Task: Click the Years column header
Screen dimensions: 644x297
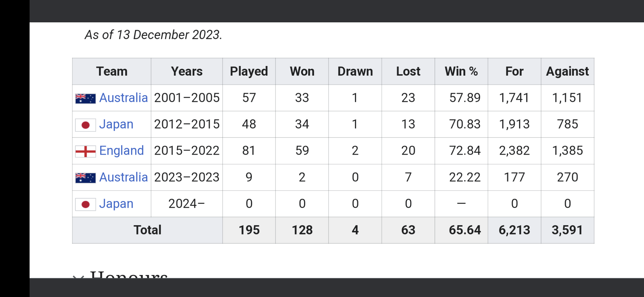Action: tap(186, 71)
